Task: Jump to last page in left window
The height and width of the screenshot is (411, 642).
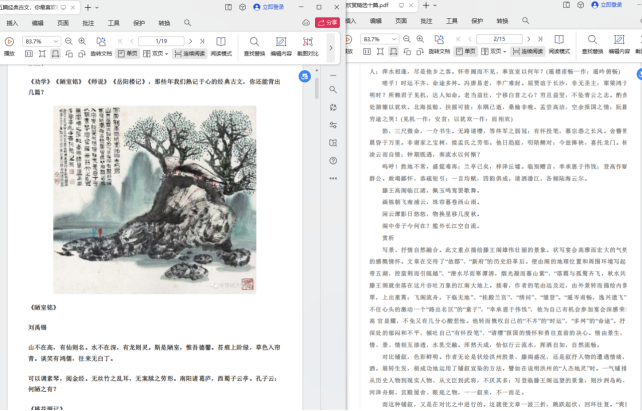Action: [202, 41]
